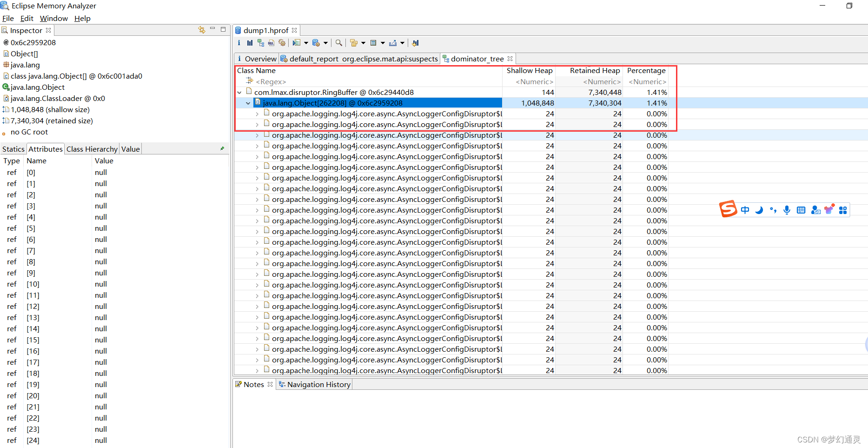868x448 pixels.
Task: Click the Sogou input method logo
Action: [x=728, y=209]
